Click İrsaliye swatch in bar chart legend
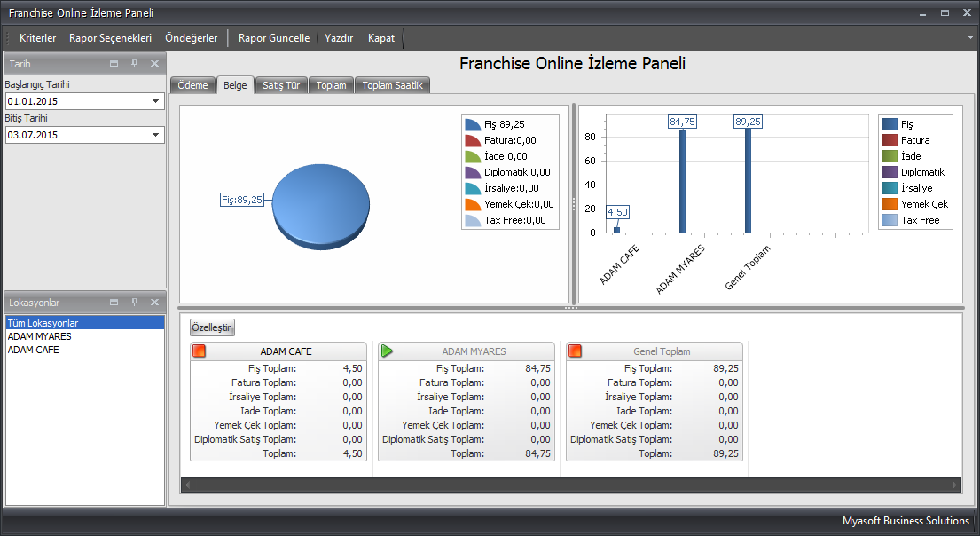The image size is (980, 536). [890, 188]
